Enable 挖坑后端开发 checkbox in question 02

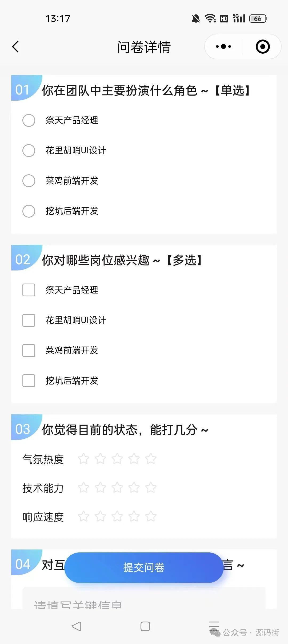pyautogui.click(x=29, y=381)
